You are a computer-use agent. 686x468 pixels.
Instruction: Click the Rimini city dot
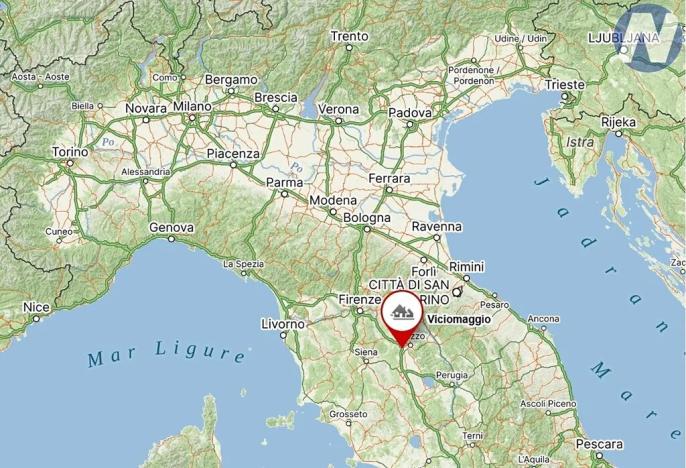pyautogui.click(x=466, y=278)
